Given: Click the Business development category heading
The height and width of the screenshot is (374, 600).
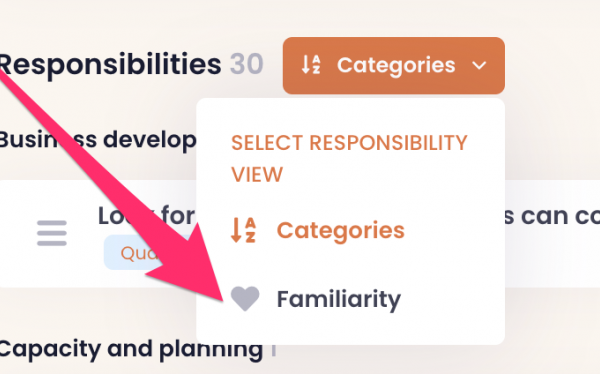Looking at the screenshot, I should 98,139.
